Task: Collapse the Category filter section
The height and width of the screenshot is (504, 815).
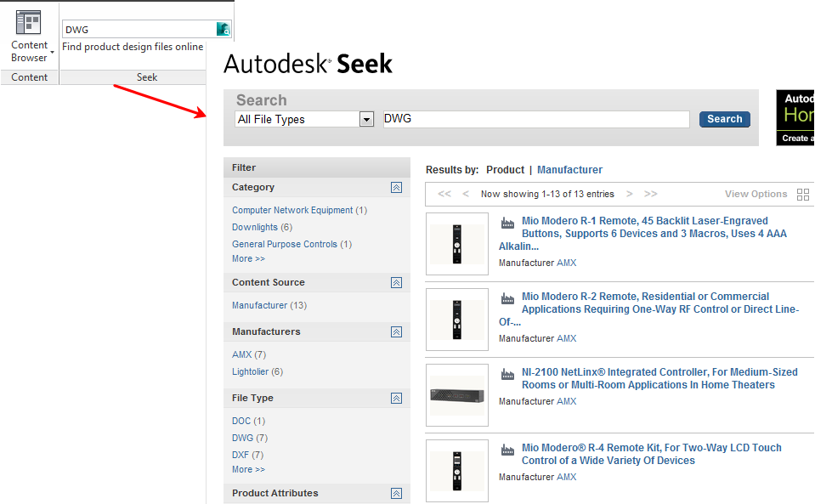Action: coord(396,188)
